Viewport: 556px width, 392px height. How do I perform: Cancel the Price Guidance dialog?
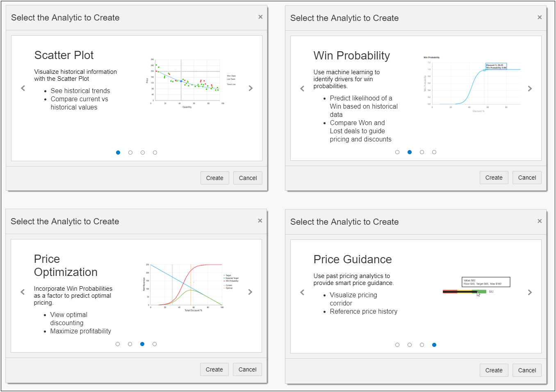(x=527, y=370)
